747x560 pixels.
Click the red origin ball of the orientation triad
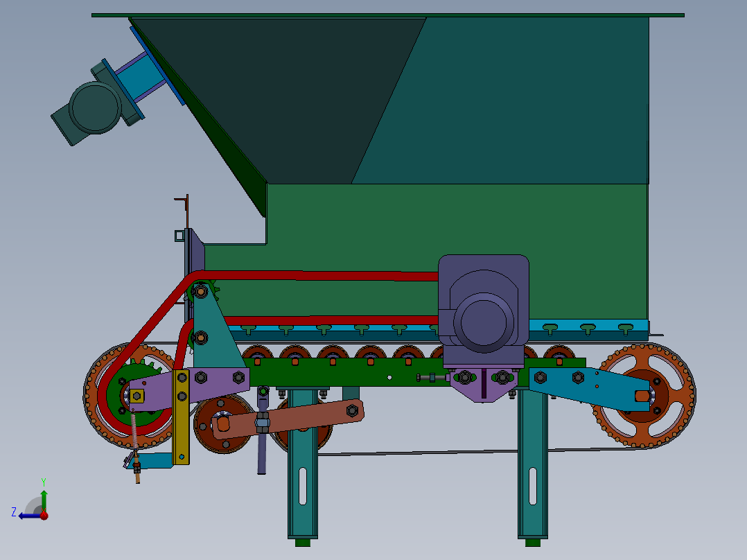(44, 515)
